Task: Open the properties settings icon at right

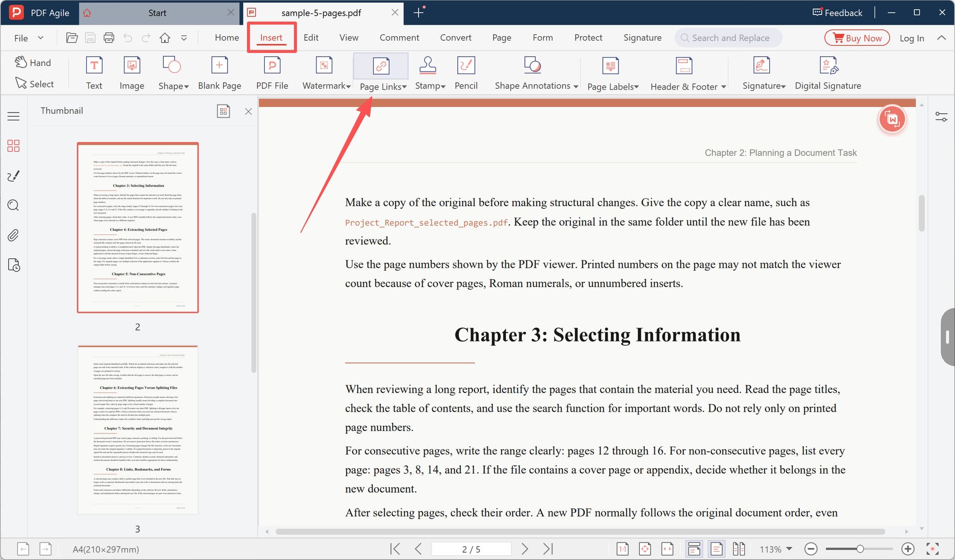Action: [941, 117]
